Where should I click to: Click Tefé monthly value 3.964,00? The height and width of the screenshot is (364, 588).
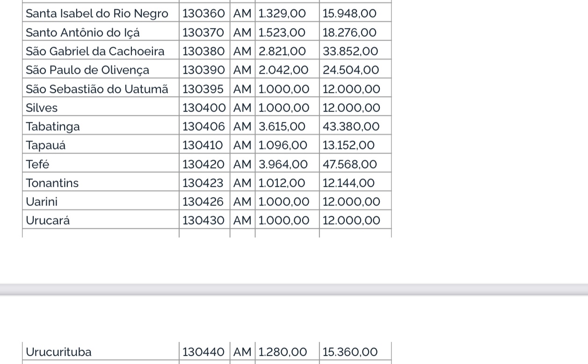coord(283,164)
